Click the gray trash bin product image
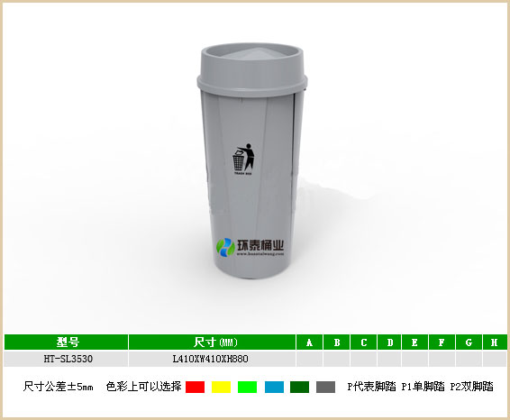Image resolution: width=510 pixels, height=420 pixels. click(251, 161)
